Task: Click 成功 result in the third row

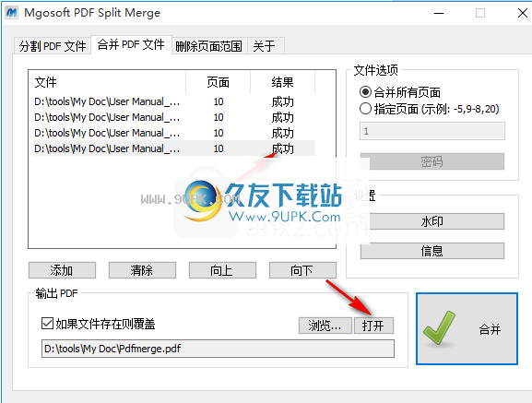Action: [x=283, y=133]
